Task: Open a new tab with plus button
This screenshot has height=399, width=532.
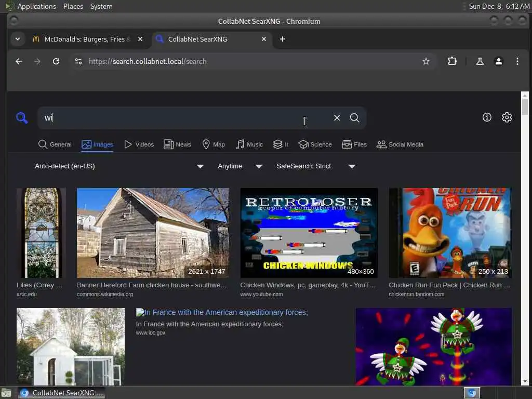Action: [282, 39]
